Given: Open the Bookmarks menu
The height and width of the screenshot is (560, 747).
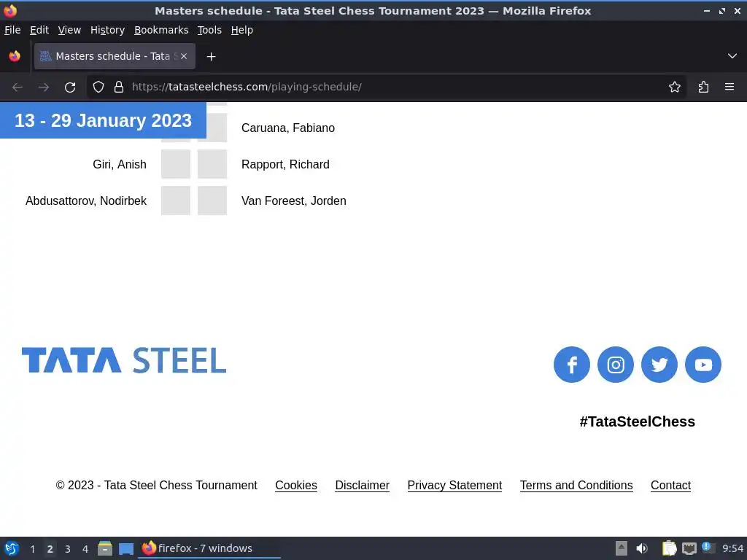Looking at the screenshot, I should click(161, 30).
